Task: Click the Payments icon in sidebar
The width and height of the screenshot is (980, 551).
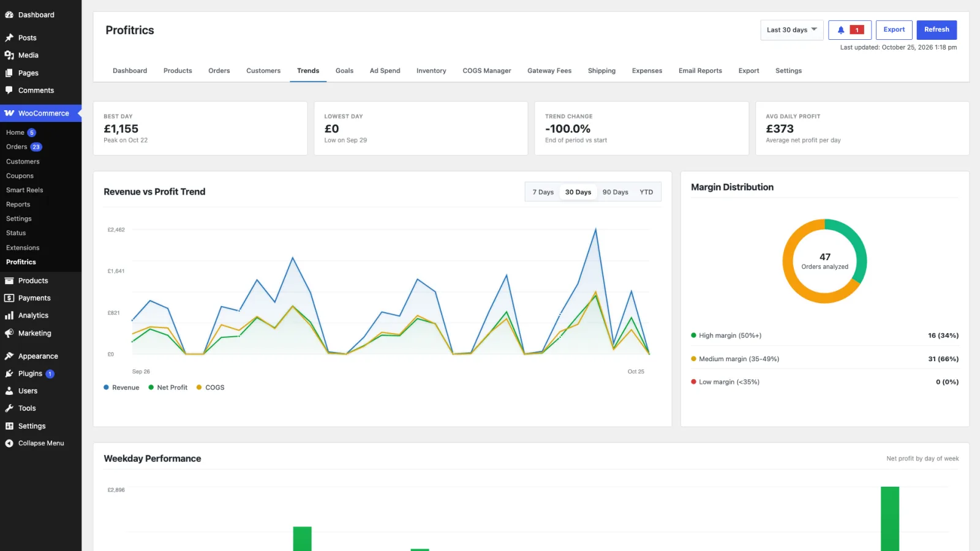Action: click(x=9, y=298)
